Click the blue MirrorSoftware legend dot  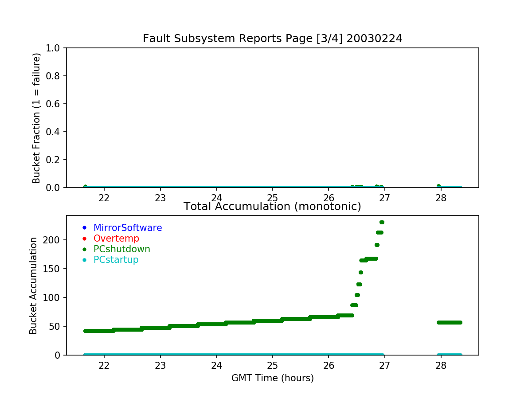pyautogui.click(x=84, y=228)
